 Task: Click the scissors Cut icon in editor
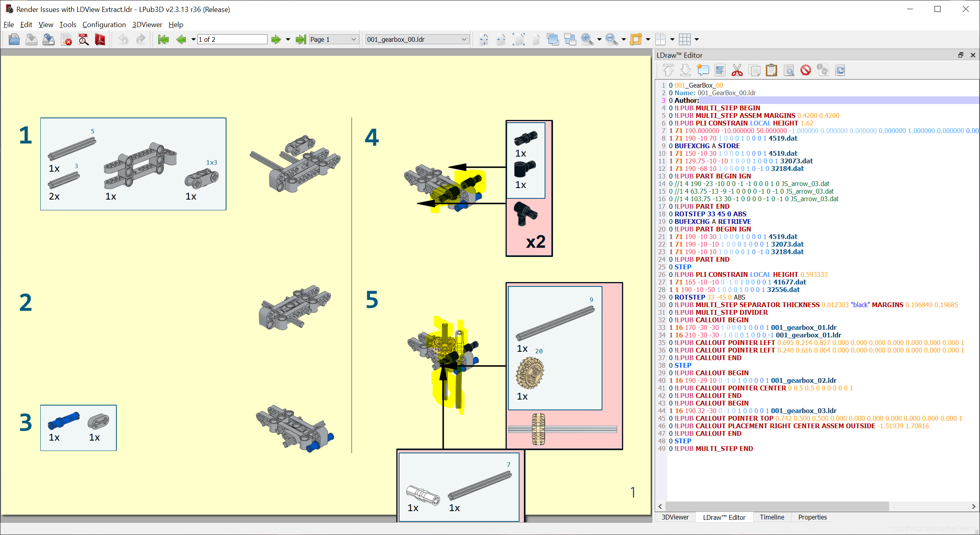coord(737,71)
